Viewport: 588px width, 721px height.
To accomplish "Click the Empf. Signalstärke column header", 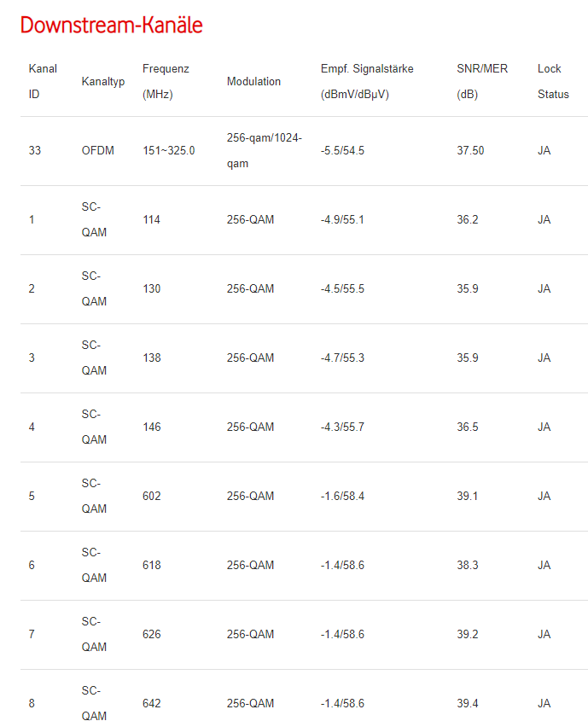I will tap(367, 81).
